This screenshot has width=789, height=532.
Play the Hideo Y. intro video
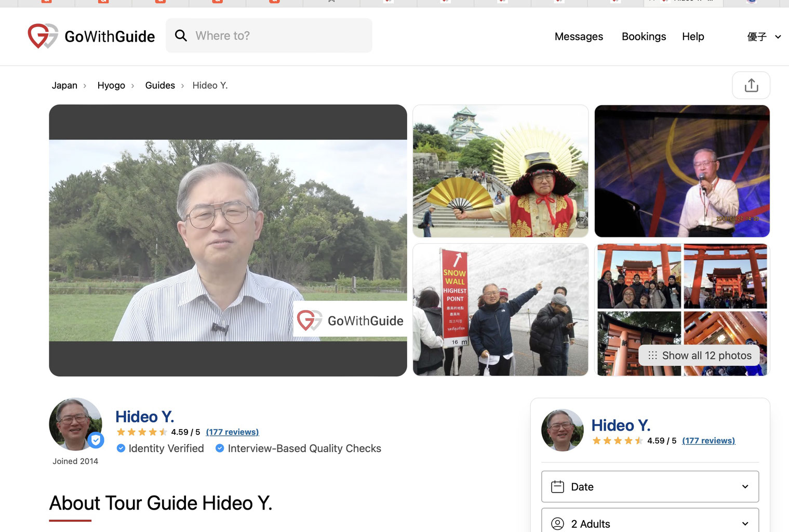pyautogui.click(x=228, y=240)
